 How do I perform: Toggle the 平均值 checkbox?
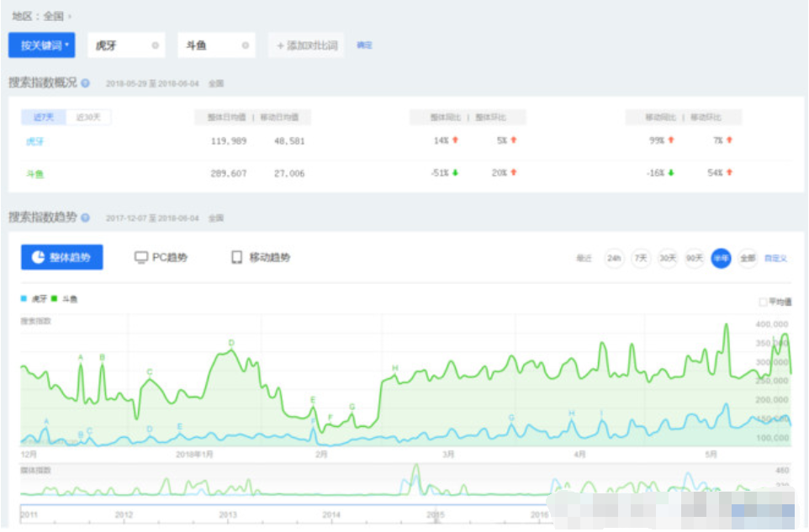763,302
